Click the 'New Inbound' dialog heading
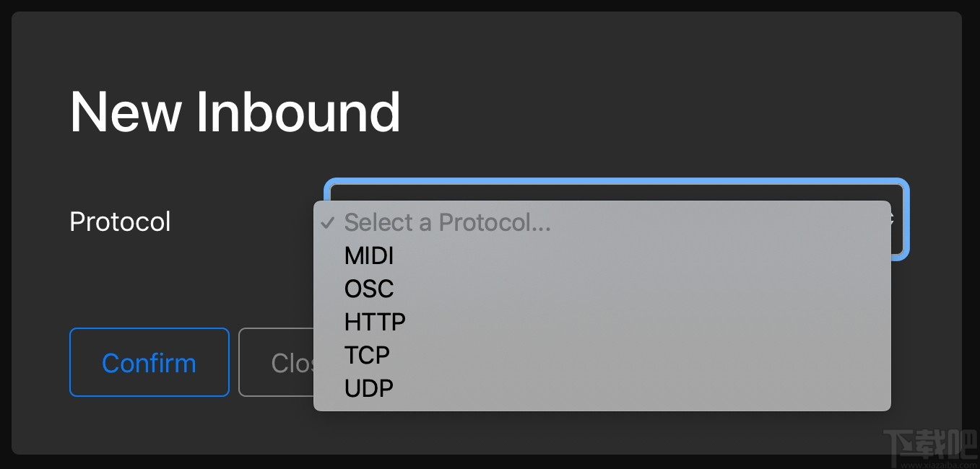This screenshot has width=980, height=469. [235, 112]
